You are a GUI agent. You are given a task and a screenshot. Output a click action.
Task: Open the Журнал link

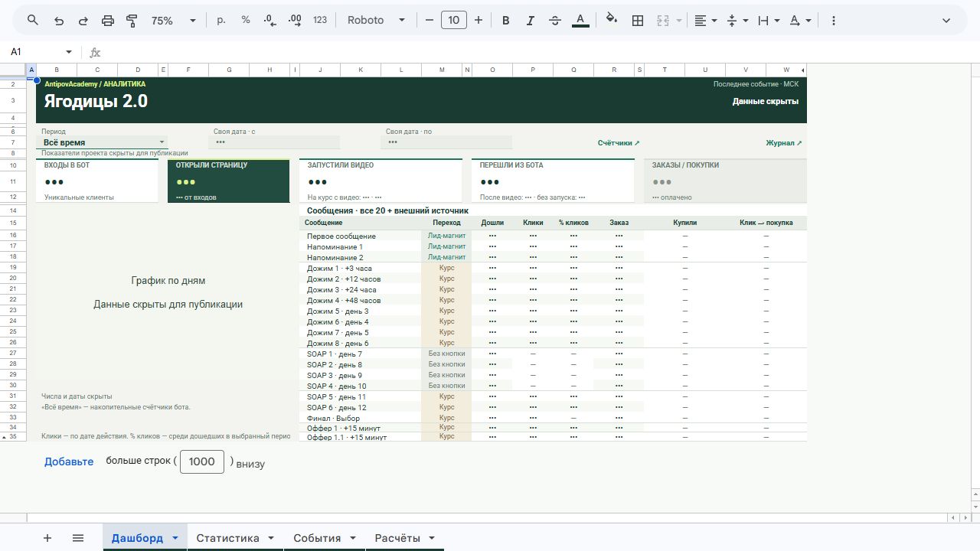(784, 143)
